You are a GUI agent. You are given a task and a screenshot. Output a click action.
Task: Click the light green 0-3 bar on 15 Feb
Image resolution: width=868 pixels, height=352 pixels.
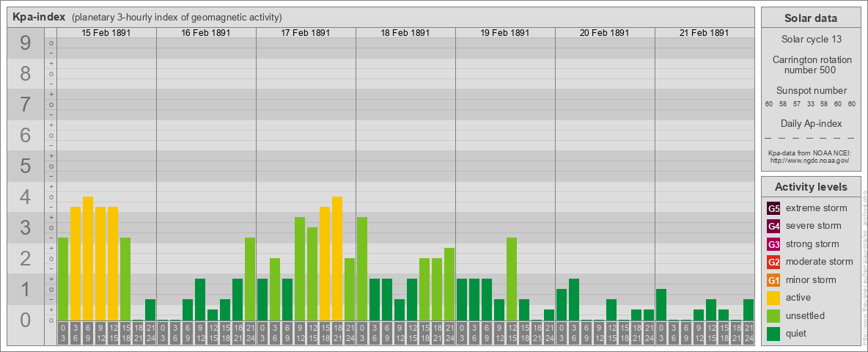point(63,279)
